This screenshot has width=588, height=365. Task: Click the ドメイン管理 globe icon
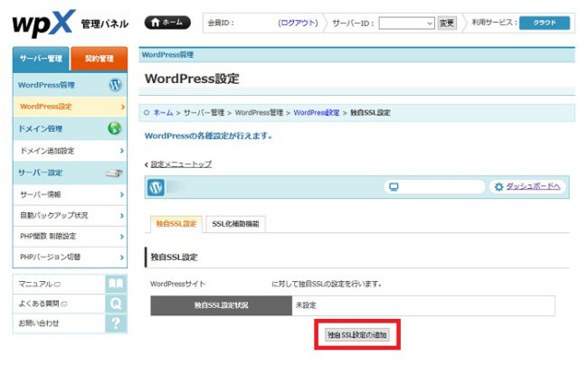tap(114, 128)
